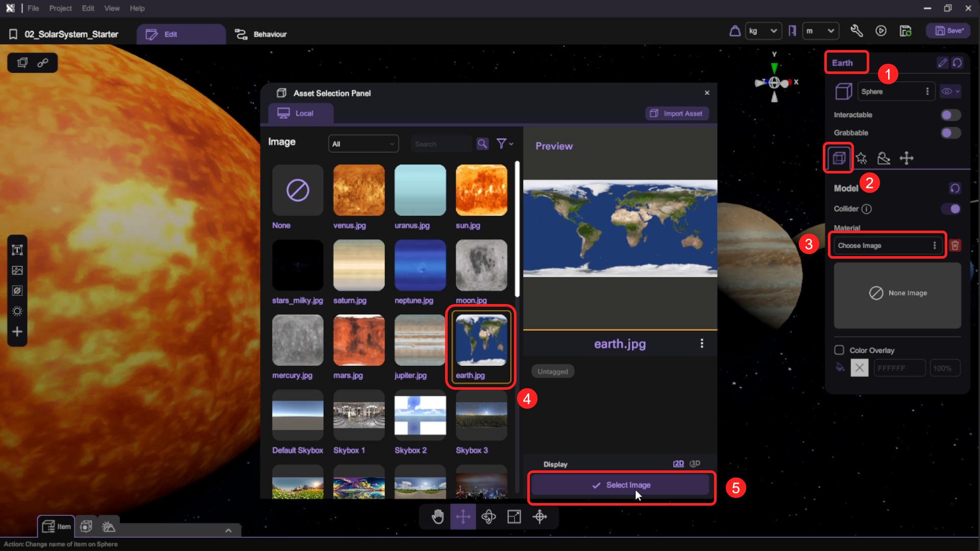Enable the Color Overlay checkbox
980x551 pixels.
[x=839, y=350]
